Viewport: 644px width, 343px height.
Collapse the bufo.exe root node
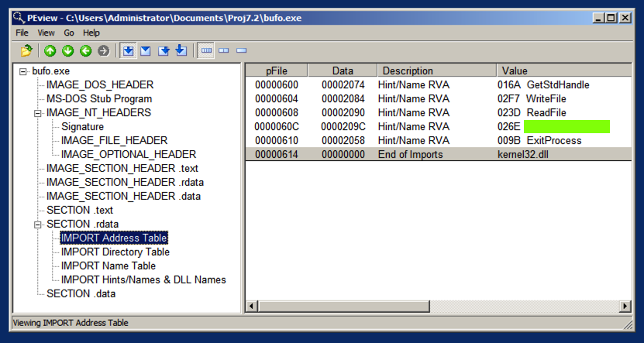point(23,71)
